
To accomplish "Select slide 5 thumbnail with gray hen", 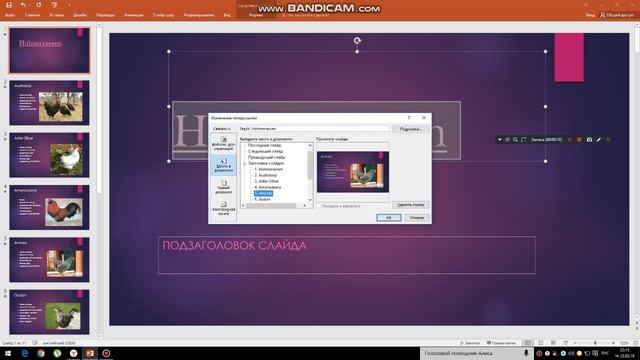I will coord(49,259).
